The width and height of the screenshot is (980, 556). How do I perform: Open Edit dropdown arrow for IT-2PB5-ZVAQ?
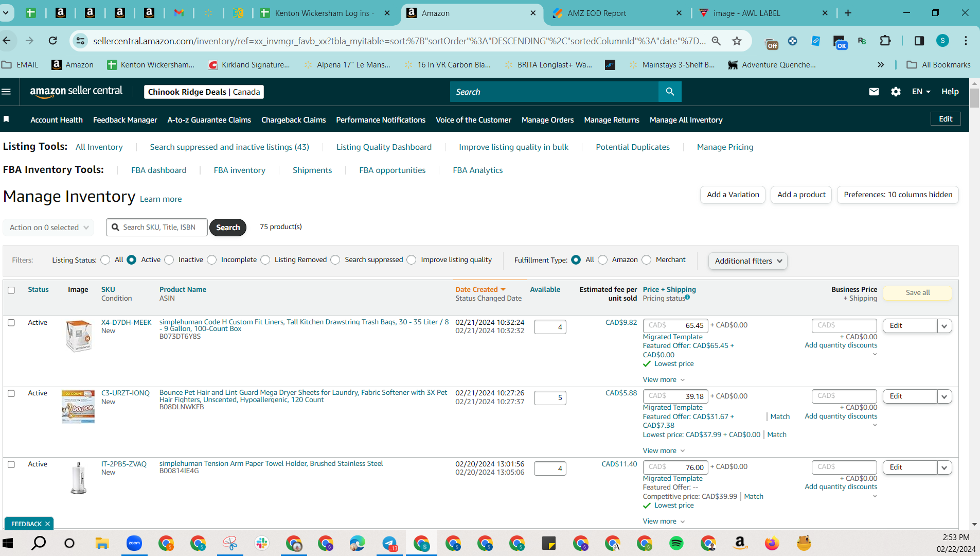coord(945,467)
